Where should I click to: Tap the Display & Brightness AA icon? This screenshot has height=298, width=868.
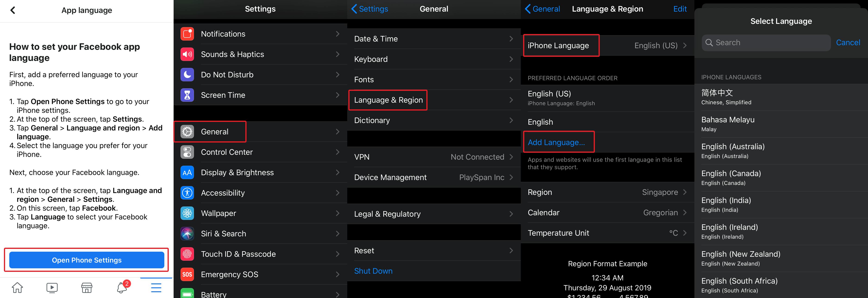click(x=187, y=172)
